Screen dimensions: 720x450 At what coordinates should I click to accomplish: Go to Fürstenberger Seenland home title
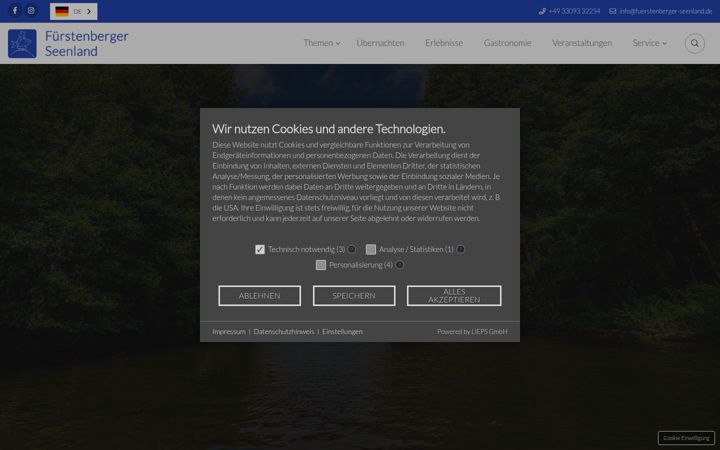coord(87,44)
